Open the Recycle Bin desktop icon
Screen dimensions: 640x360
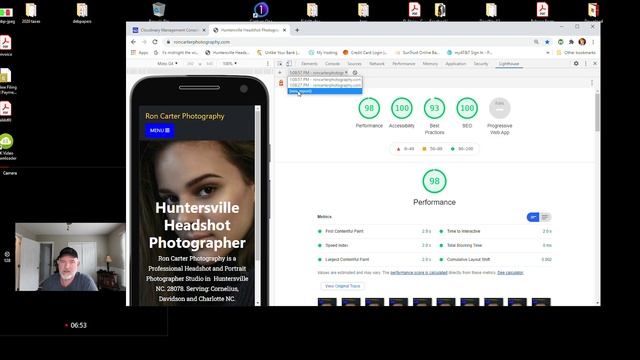[159, 12]
